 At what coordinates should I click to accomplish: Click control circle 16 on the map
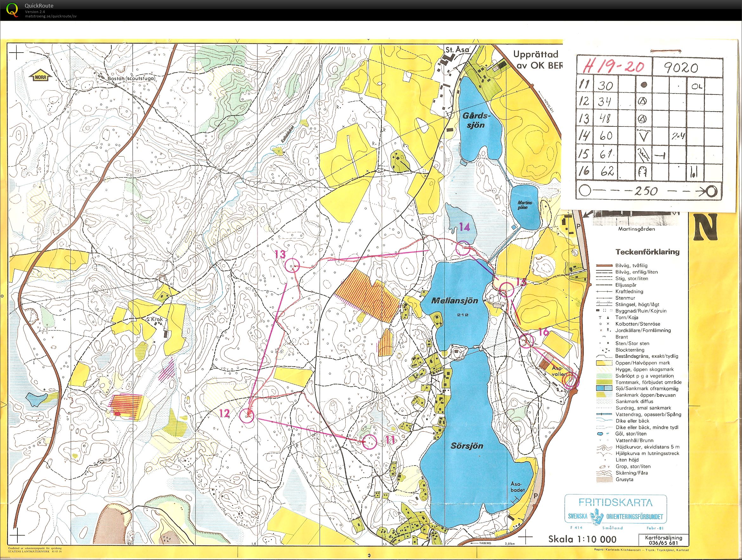[x=526, y=341]
